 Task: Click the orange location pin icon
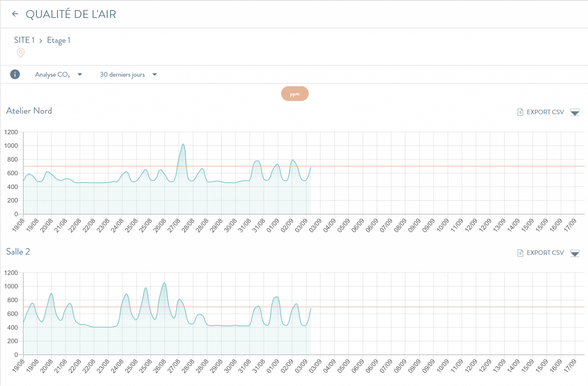tap(21, 53)
